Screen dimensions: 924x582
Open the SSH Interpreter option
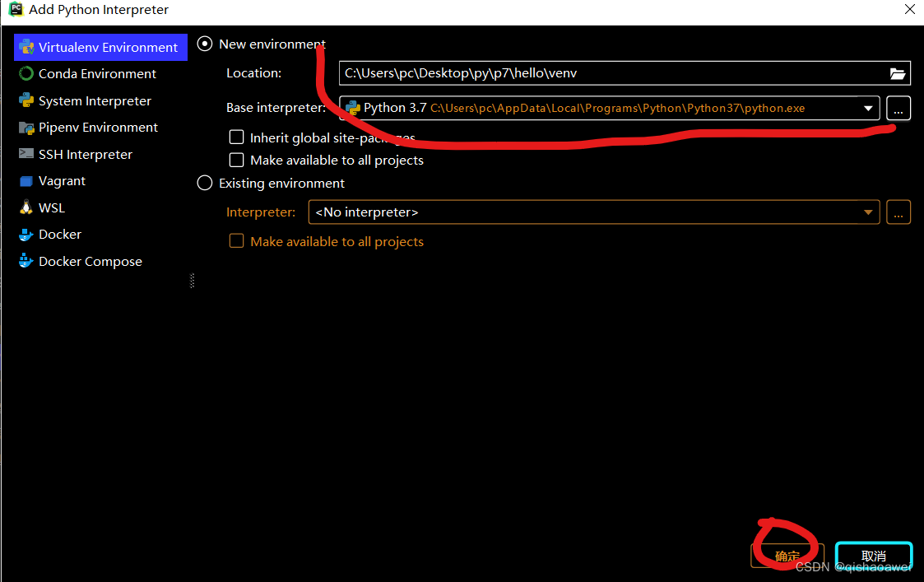(x=100, y=155)
